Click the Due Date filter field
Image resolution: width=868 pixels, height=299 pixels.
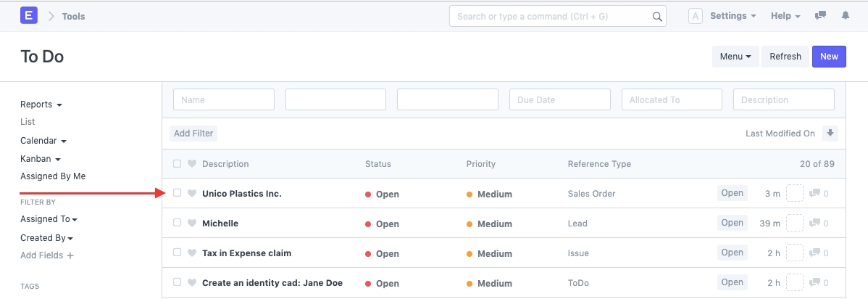559,100
